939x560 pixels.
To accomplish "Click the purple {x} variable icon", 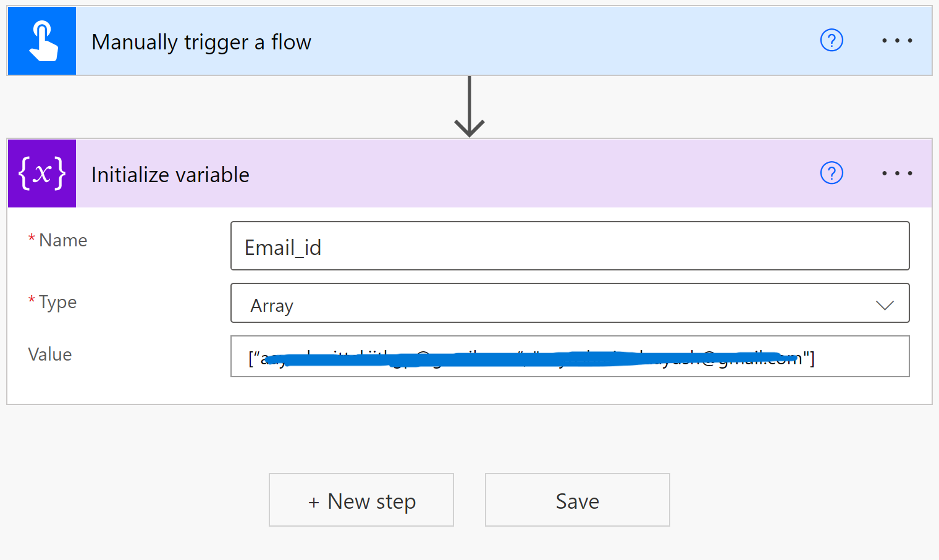I will tap(42, 173).
